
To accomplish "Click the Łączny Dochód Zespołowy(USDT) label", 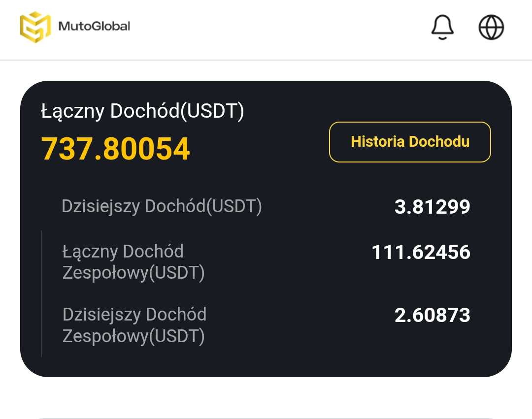I will [133, 262].
